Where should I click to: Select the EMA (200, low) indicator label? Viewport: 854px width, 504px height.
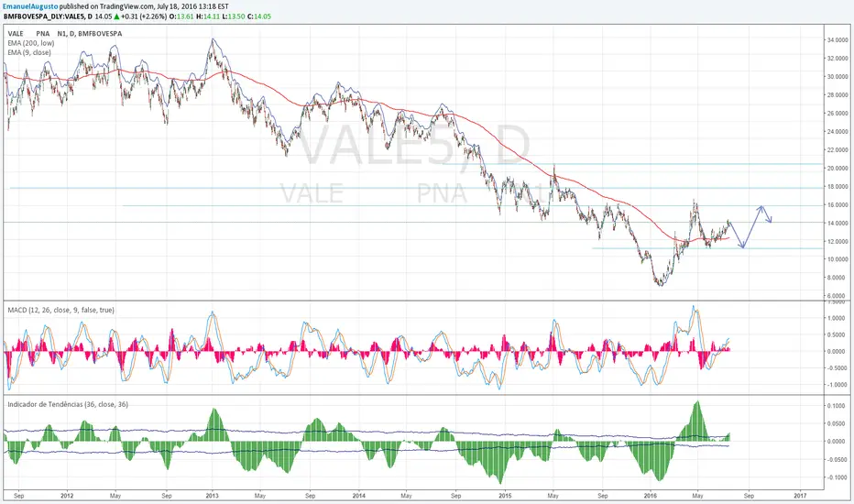[x=31, y=43]
